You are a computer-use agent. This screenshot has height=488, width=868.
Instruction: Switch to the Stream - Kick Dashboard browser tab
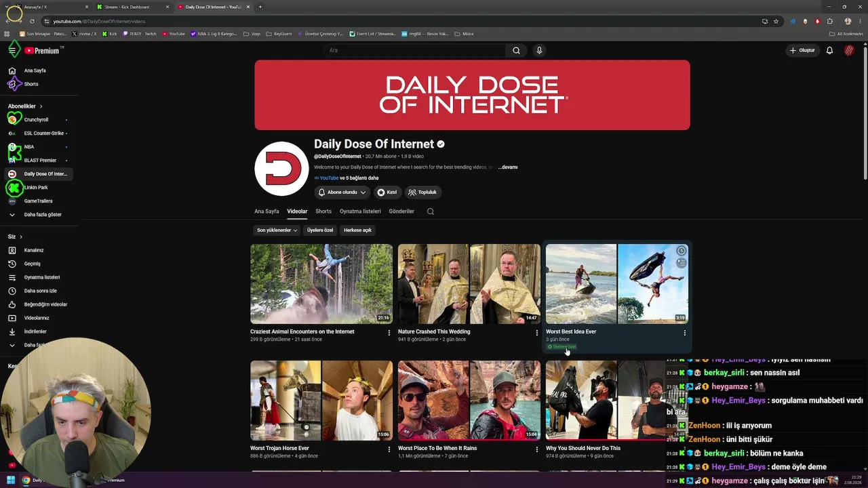point(132,7)
